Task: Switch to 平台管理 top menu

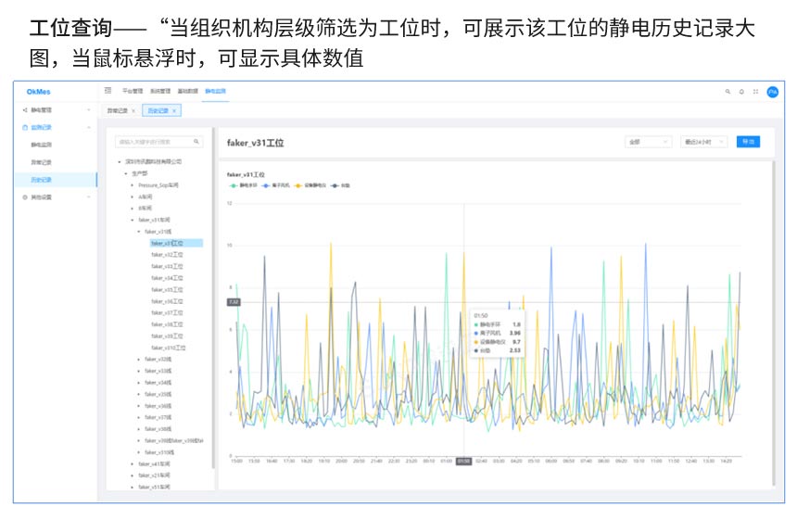Action: point(133,92)
